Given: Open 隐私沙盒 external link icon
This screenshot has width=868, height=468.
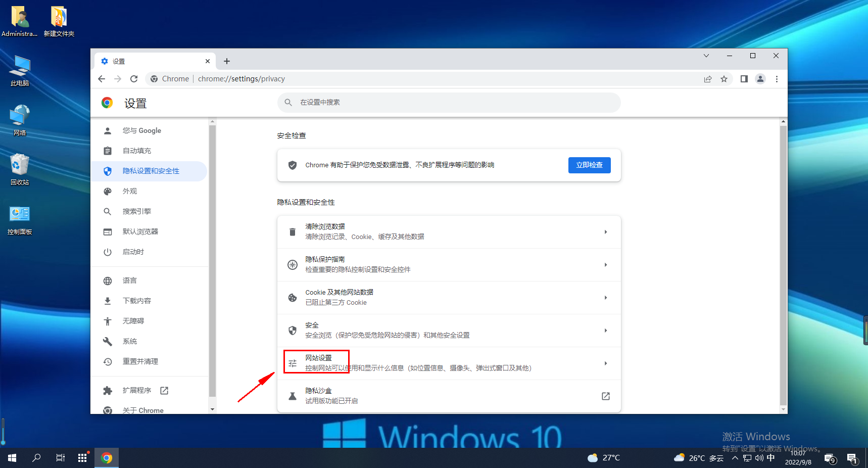Looking at the screenshot, I should click(x=605, y=396).
